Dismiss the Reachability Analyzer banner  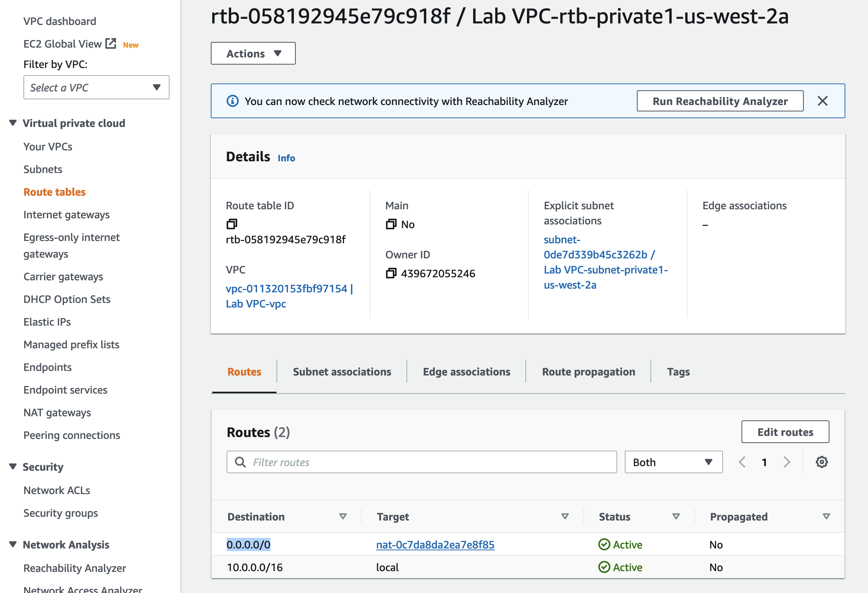[x=822, y=101]
